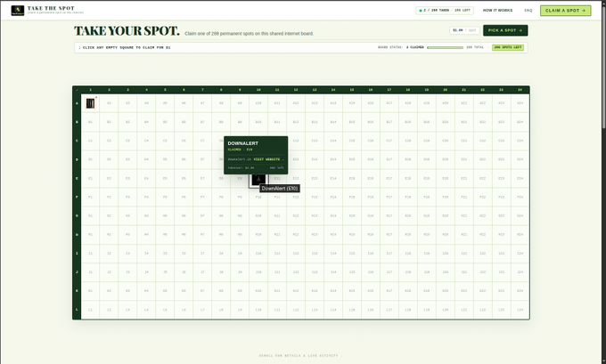606x364 pixels.
Task: Claim empty square D3
Action: [127, 159]
